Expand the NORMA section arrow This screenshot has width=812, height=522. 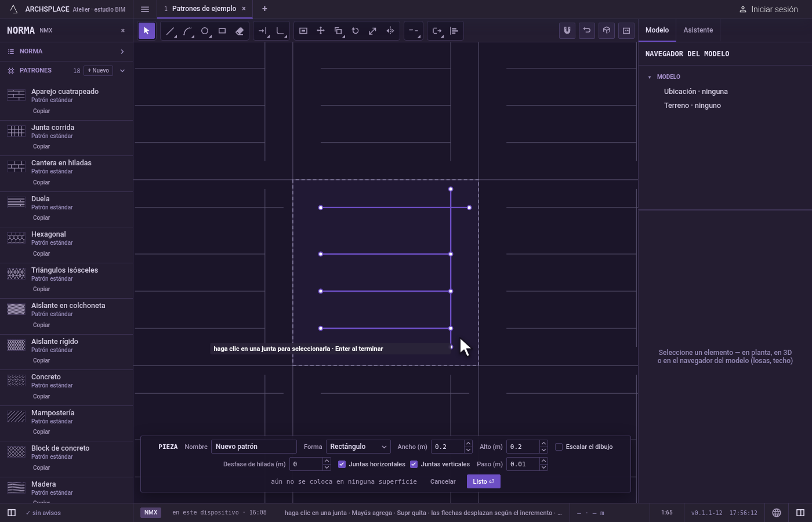coord(122,52)
